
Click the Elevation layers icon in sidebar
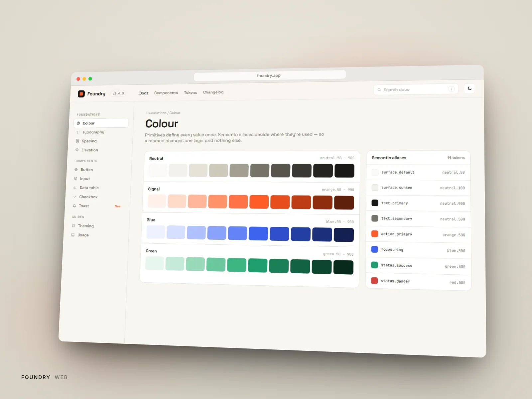pos(77,150)
